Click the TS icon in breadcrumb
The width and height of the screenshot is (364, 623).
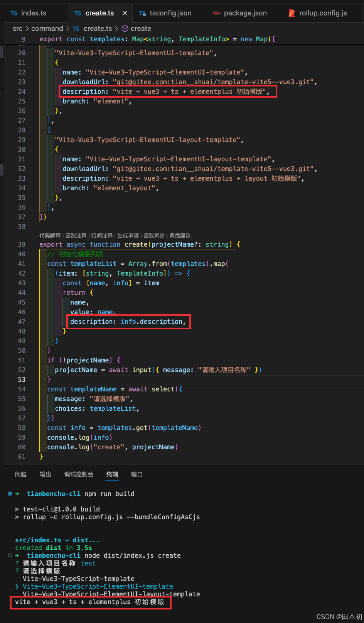click(76, 29)
